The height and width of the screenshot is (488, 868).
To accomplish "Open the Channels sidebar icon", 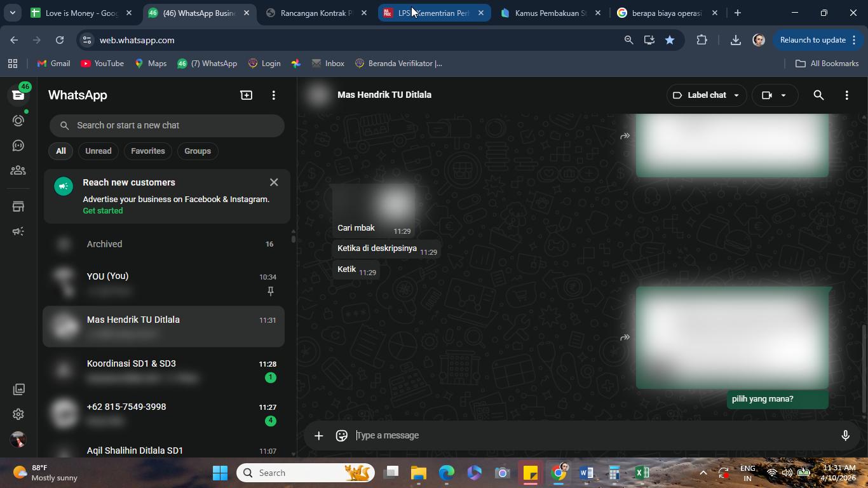I will pyautogui.click(x=18, y=146).
